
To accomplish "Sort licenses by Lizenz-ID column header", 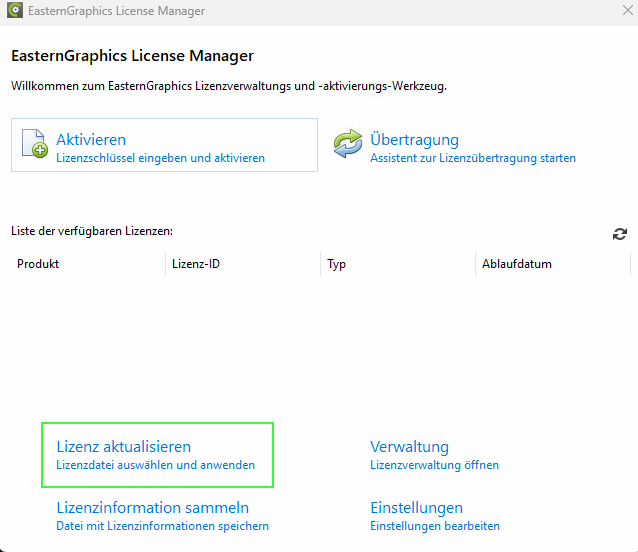I will point(243,264).
